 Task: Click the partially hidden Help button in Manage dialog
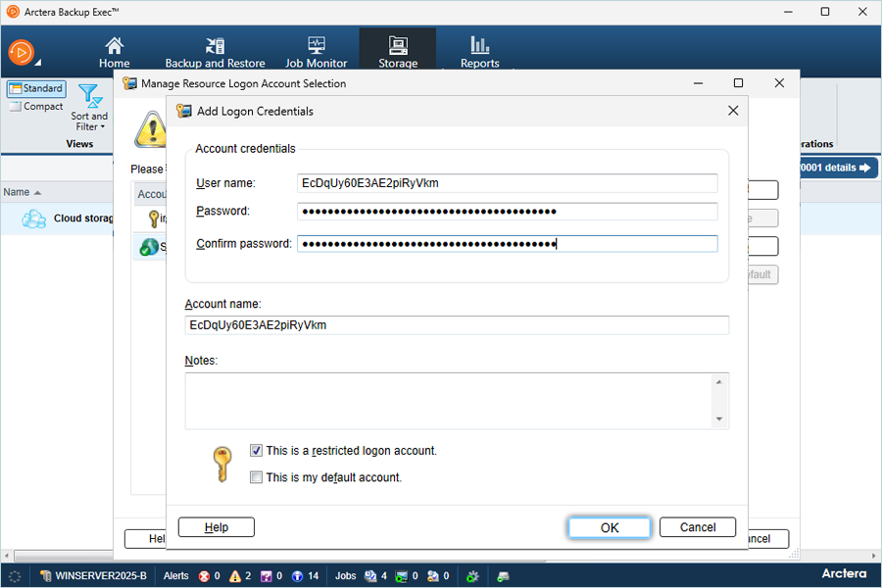(x=145, y=539)
